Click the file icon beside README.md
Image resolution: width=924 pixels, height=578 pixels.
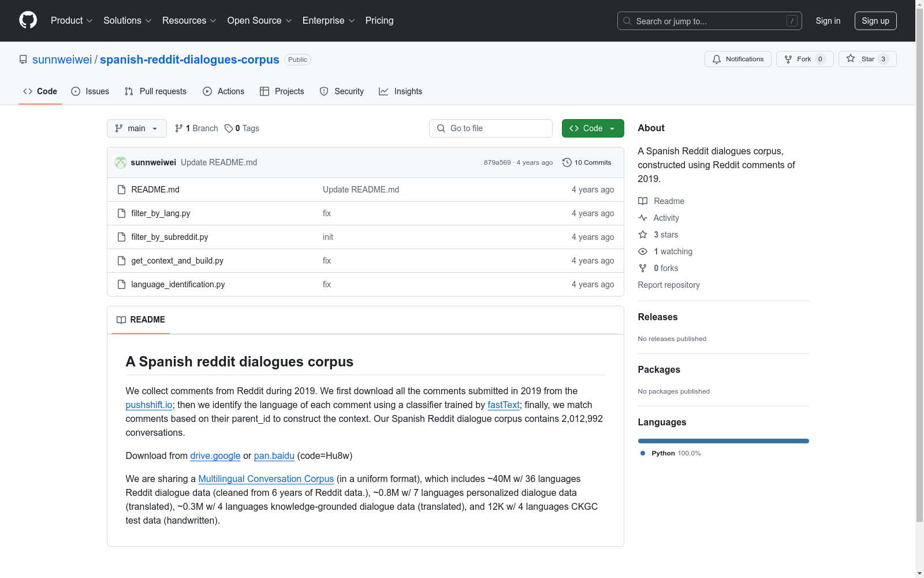pos(121,190)
